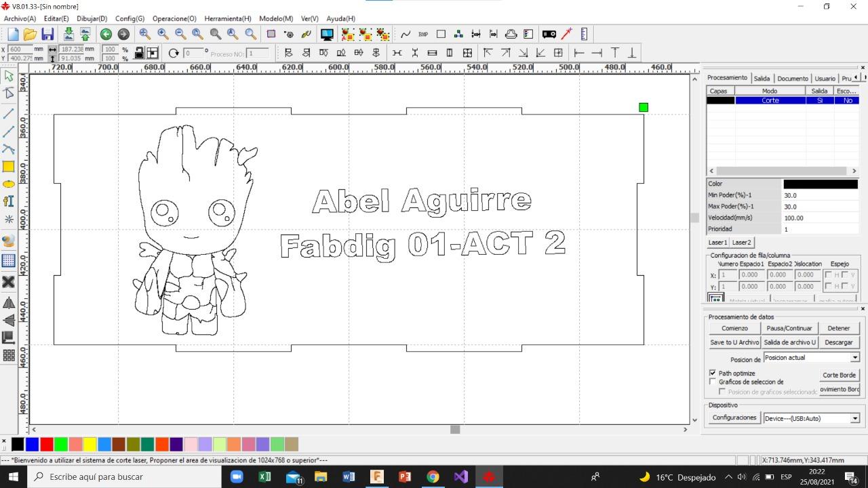Check the V mirror box in row X

coord(844,274)
